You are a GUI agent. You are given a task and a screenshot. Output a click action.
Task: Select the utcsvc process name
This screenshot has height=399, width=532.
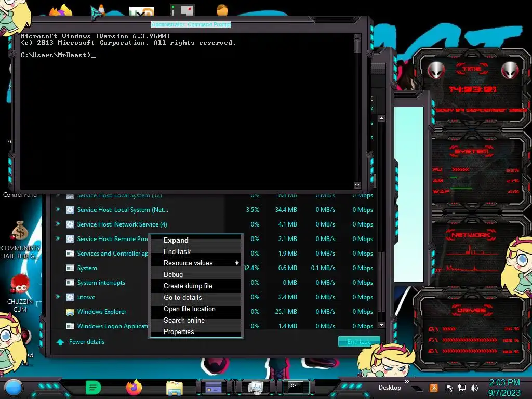[86, 297]
